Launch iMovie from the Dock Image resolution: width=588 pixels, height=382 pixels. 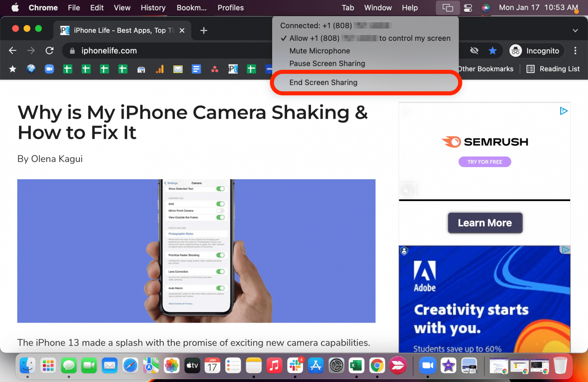(448, 365)
